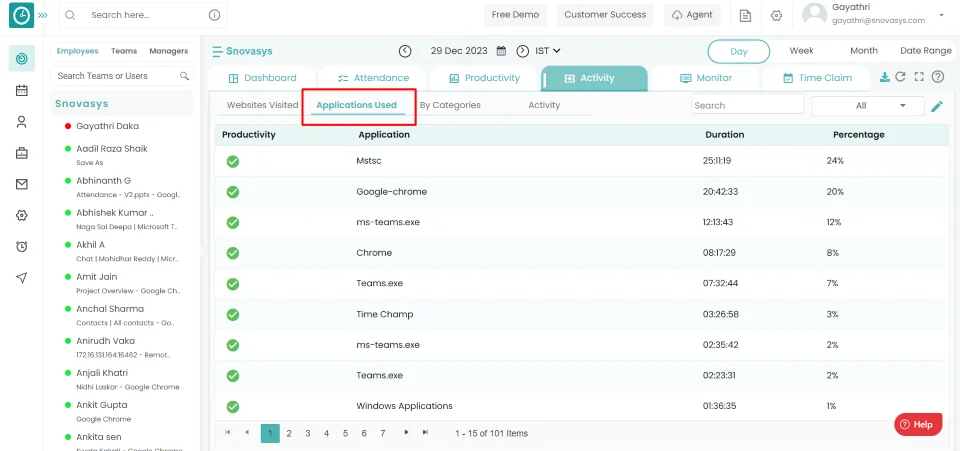Open the sidebar settings gear icon
Screen dimensions: 960x451
[21, 215]
